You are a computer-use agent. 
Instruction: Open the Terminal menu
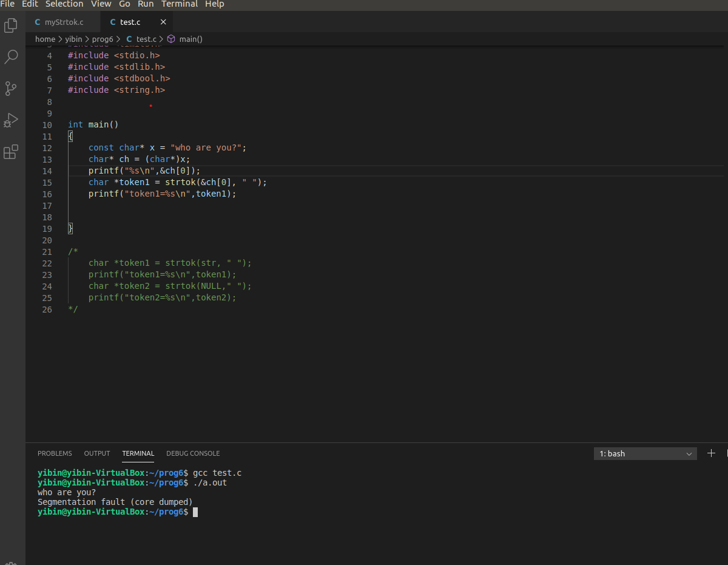click(x=180, y=4)
